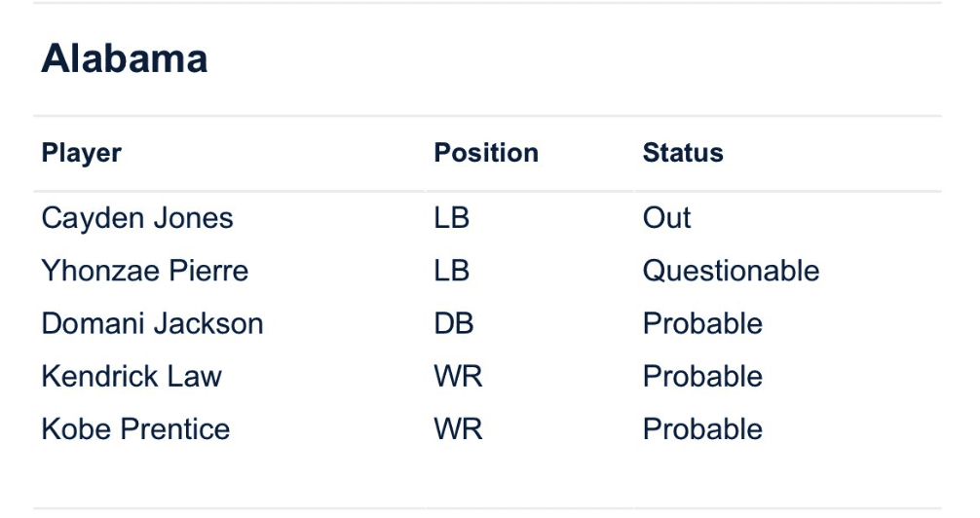Select player name Kendrick Law
Screen dimensions: 980x518
132,376
